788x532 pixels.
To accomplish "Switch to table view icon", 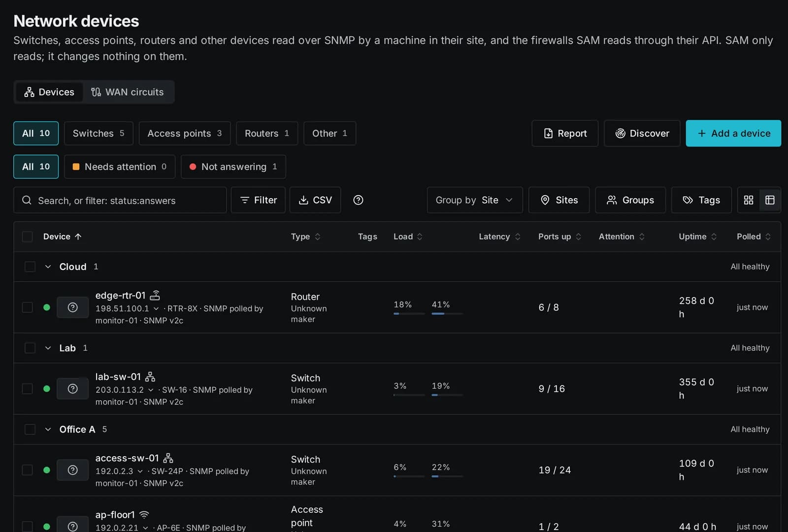I will [770, 200].
